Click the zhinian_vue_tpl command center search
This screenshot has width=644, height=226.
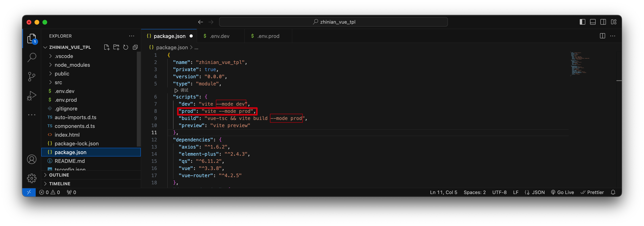[x=333, y=22]
